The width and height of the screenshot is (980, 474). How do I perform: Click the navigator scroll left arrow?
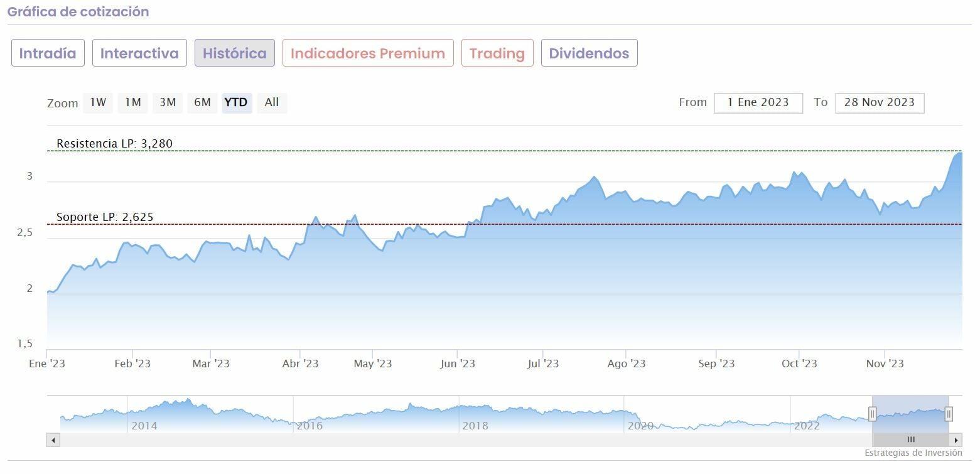(x=53, y=440)
